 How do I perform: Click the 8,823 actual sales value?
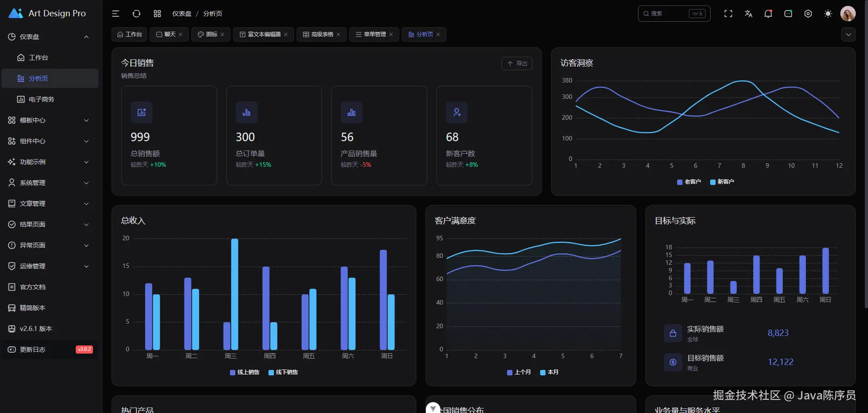[778, 333]
